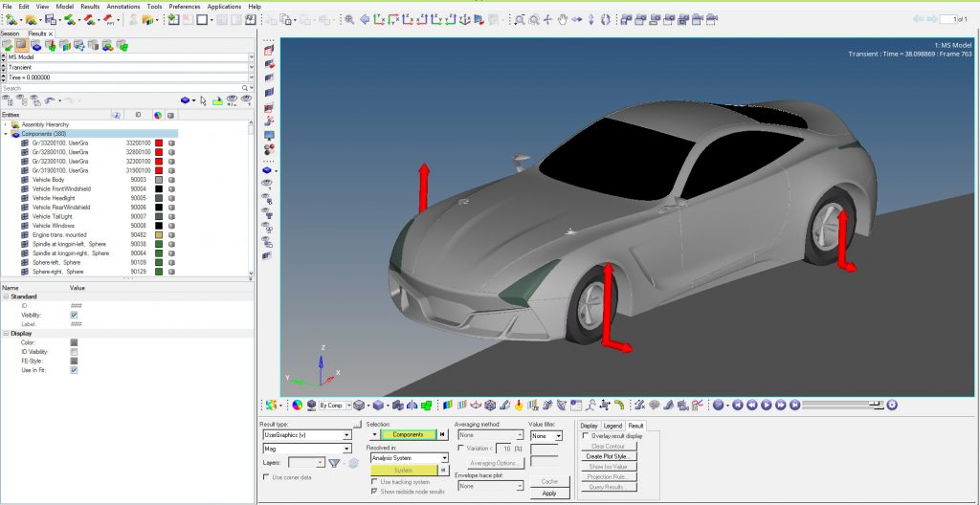Click the XY top plane view icon

(x=381, y=19)
